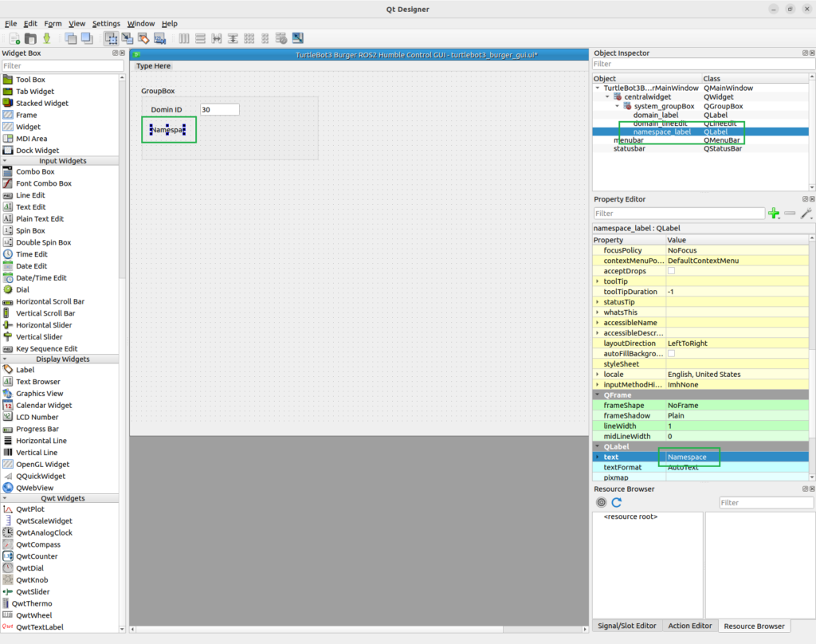Apply Lay Out Vertically icon
This screenshot has width=816, height=644.
200,38
